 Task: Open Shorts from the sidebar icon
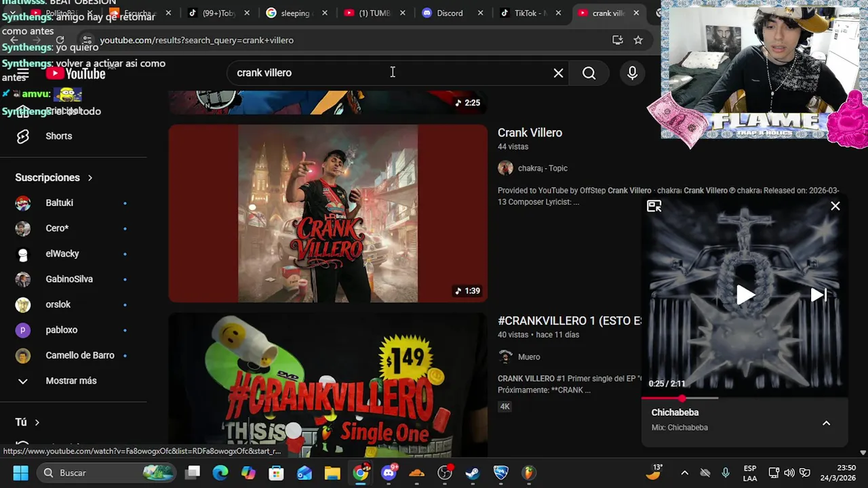coord(23,136)
